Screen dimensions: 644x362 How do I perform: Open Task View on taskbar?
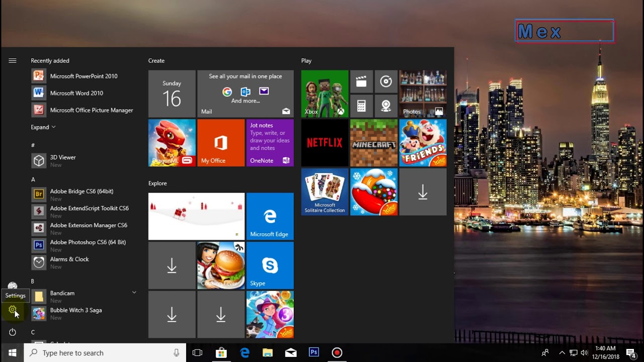click(197, 353)
